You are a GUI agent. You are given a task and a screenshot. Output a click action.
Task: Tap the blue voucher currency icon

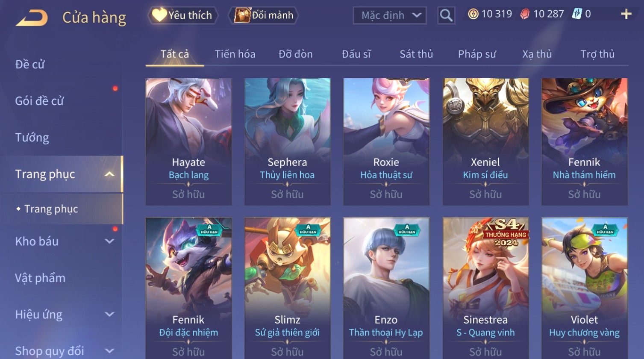pyautogui.click(x=577, y=14)
